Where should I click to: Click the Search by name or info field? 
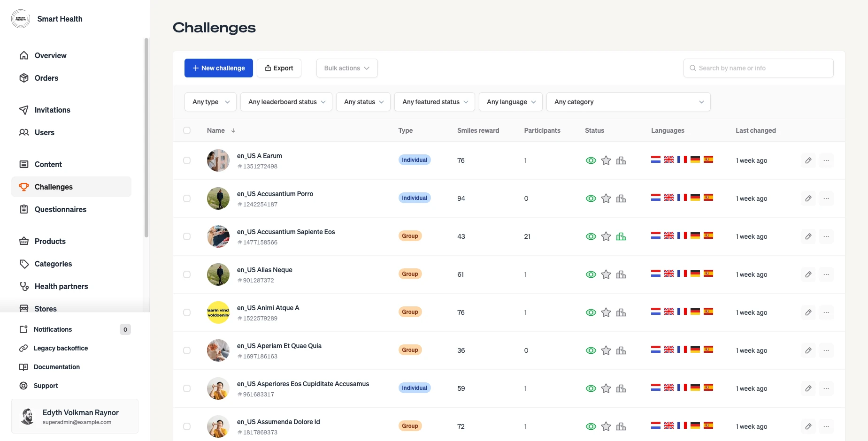click(759, 68)
